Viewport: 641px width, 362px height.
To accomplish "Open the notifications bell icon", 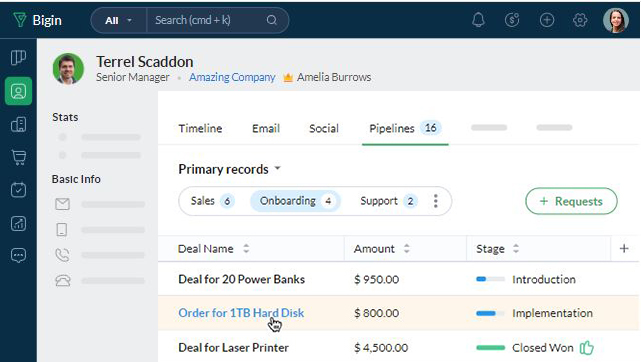I will click(478, 20).
